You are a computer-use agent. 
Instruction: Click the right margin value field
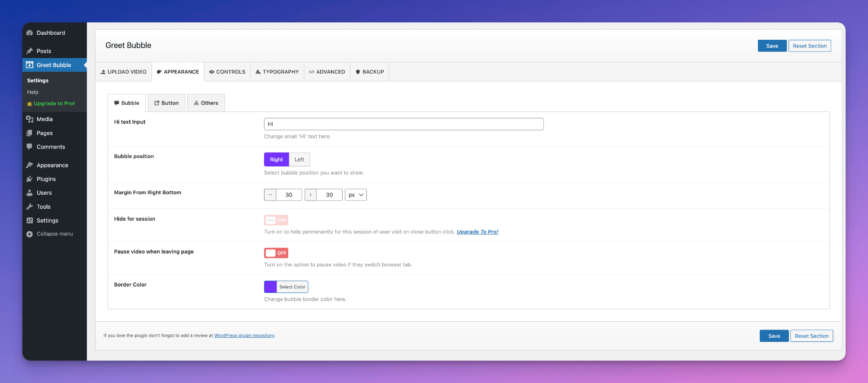point(289,195)
